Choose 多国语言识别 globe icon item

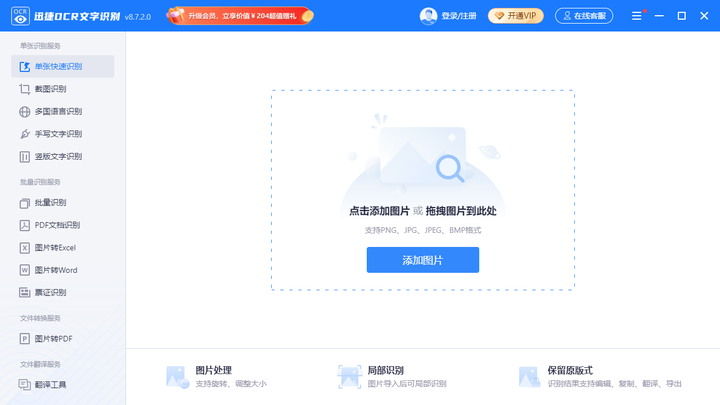tap(62, 112)
